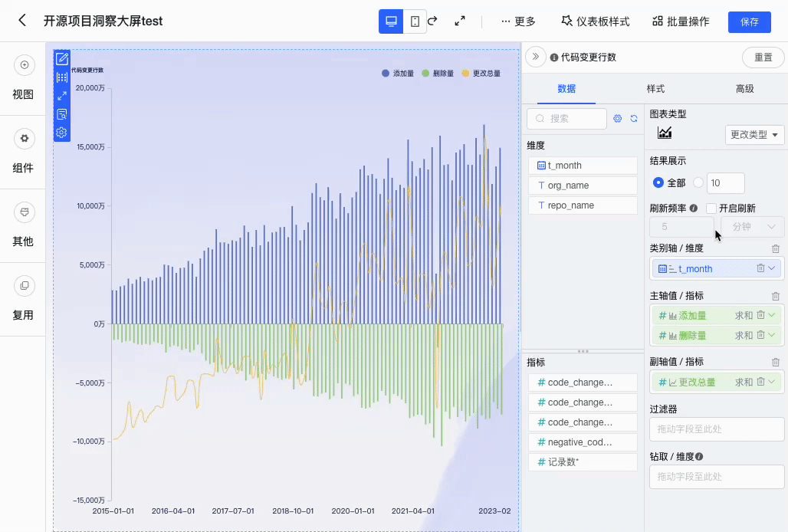Screen dimensions: 788x532
Task: Select the 全部 radio button
Action: coord(658,182)
